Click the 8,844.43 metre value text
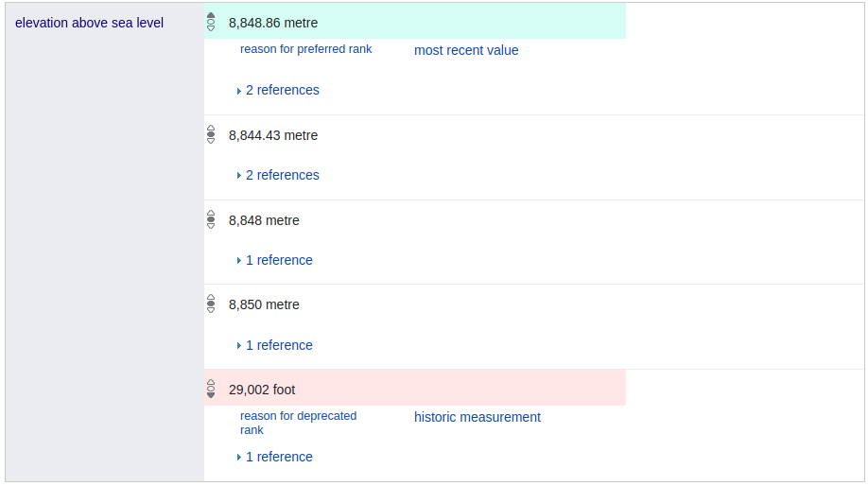Viewport: 868px width, 486px height. (x=273, y=135)
